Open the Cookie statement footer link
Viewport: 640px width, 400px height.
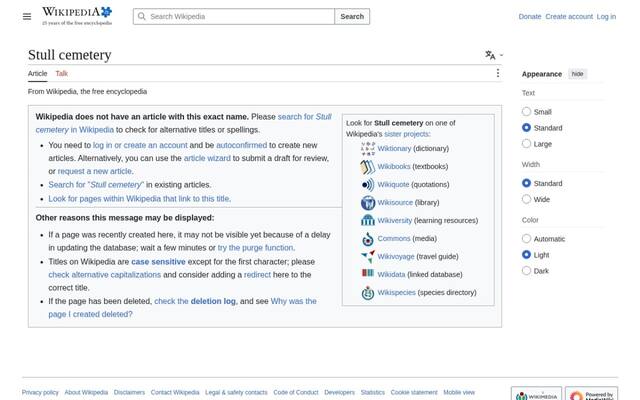(414, 392)
